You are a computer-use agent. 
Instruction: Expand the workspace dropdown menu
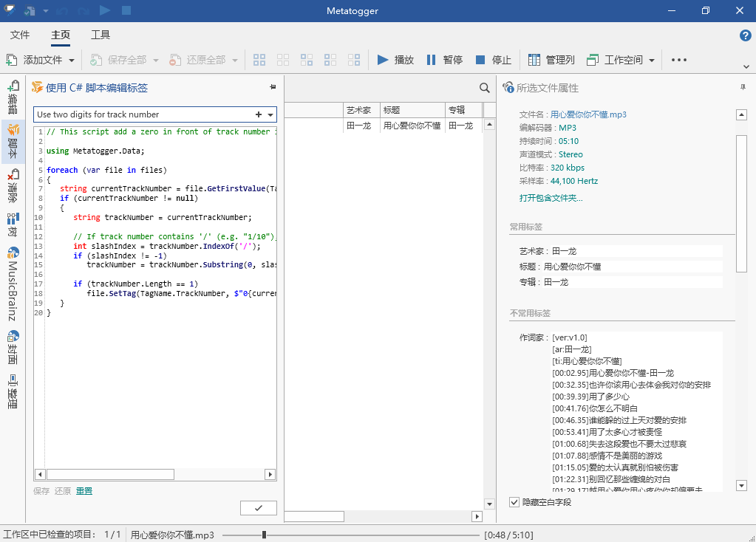pyautogui.click(x=652, y=61)
